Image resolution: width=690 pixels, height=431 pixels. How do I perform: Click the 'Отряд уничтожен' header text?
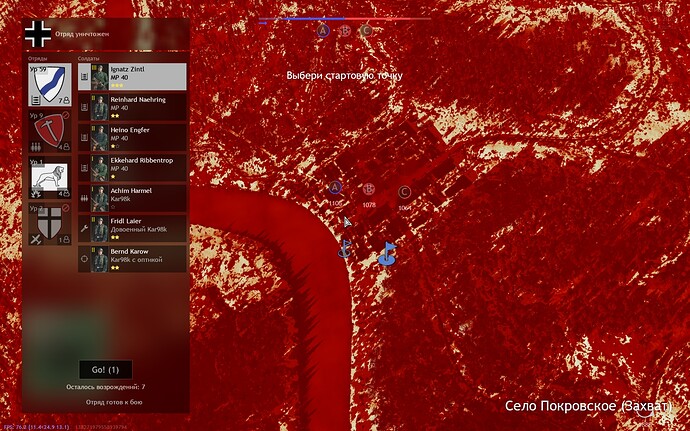[x=82, y=34]
